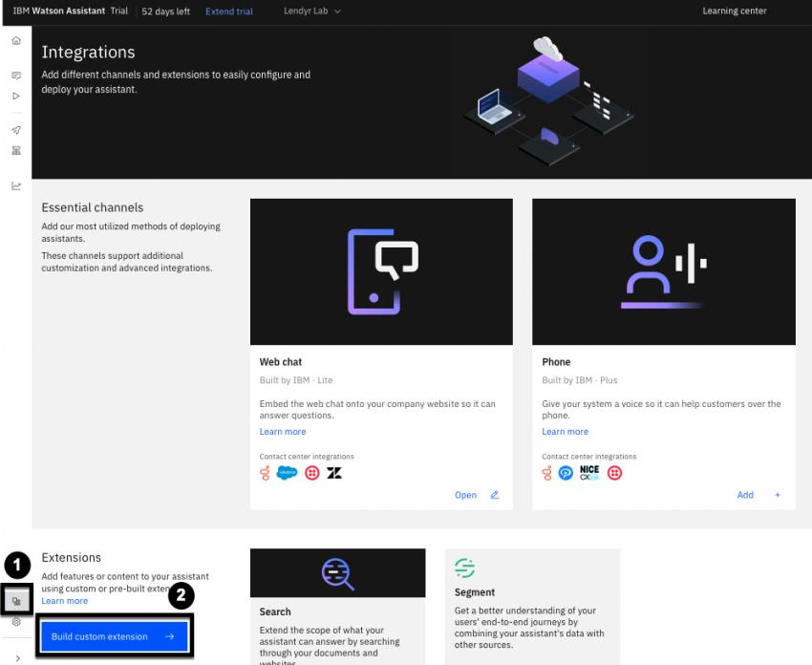Open the Lendyr Lab assistant dropdown

tap(312, 11)
